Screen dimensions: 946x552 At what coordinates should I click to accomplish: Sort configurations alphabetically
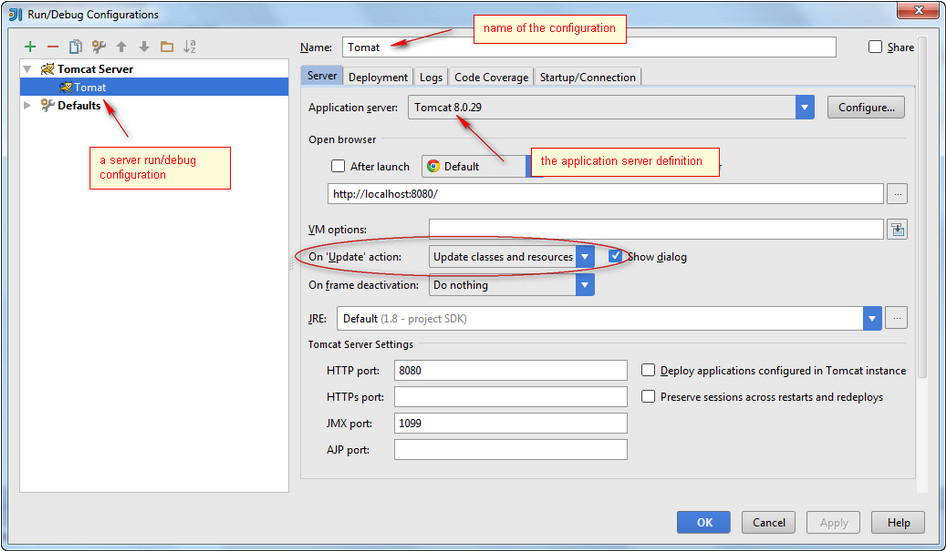point(189,46)
